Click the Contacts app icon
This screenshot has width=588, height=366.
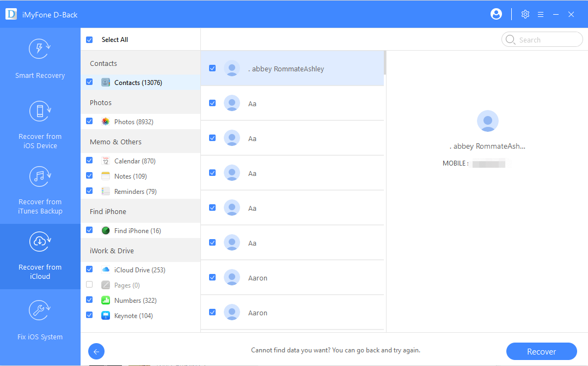[x=106, y=82]
